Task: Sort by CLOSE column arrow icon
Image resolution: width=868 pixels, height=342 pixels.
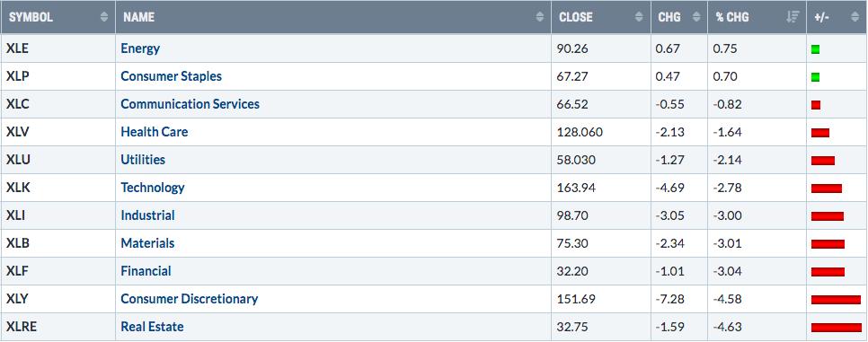Action: (640, 17)
